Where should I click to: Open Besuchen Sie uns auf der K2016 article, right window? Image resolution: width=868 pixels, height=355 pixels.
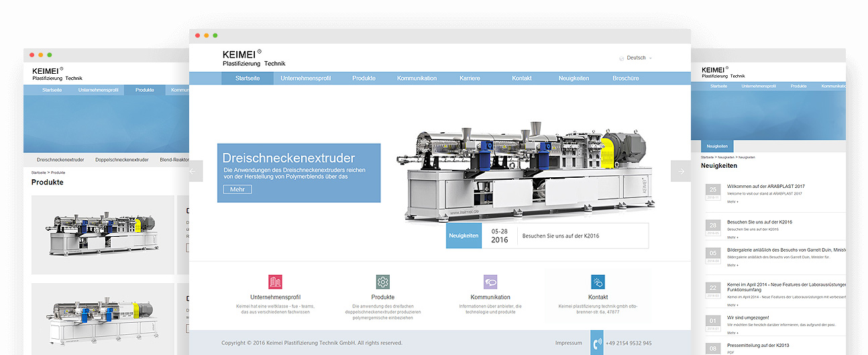tap(759, 222)
